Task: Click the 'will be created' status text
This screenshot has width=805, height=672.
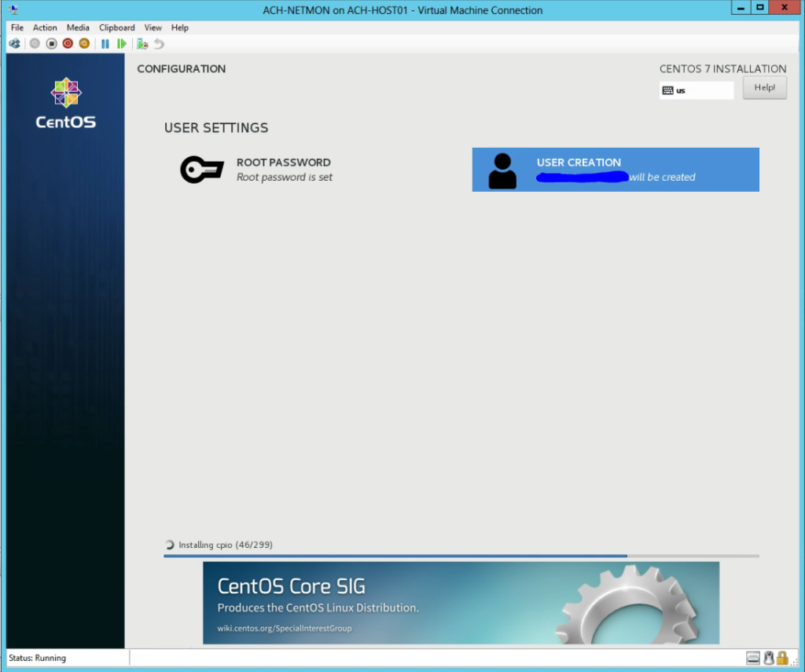Action: pos(662,177)
